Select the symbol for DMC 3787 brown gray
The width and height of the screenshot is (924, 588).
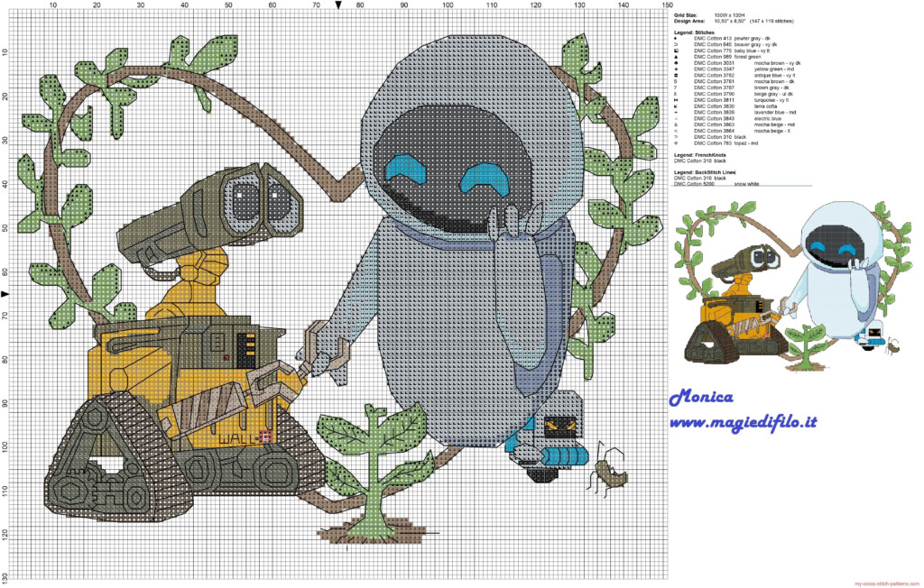point(676,87)
